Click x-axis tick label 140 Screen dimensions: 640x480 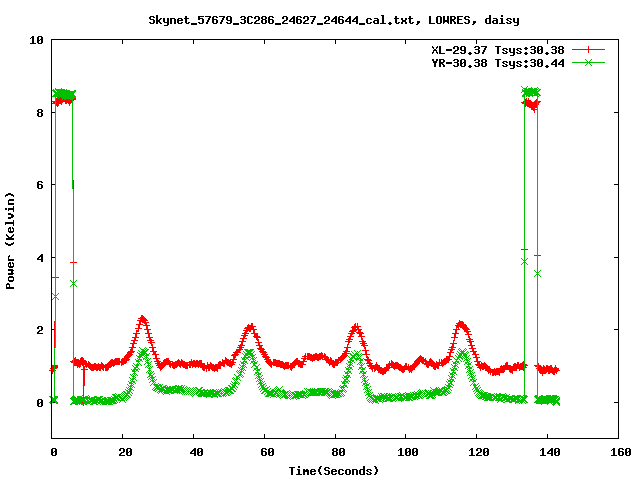point(549,452)
